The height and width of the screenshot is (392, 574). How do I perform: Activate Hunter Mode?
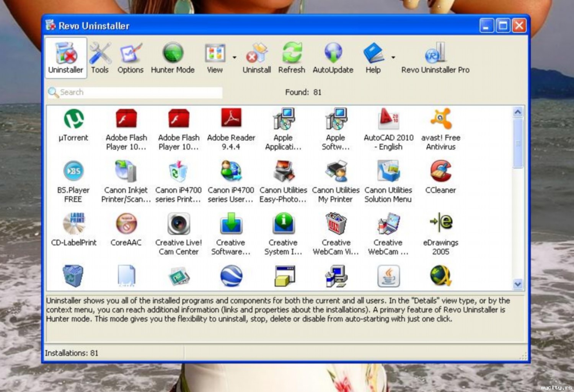173,58
